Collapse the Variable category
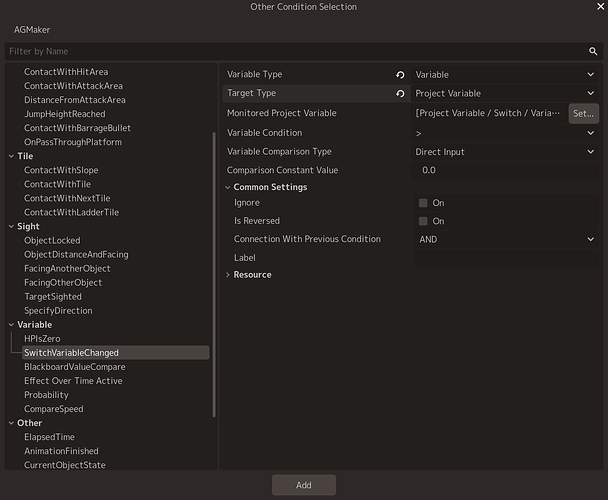Image resolution: width=608 pixels, height=500 pixels. coord(11,325)
